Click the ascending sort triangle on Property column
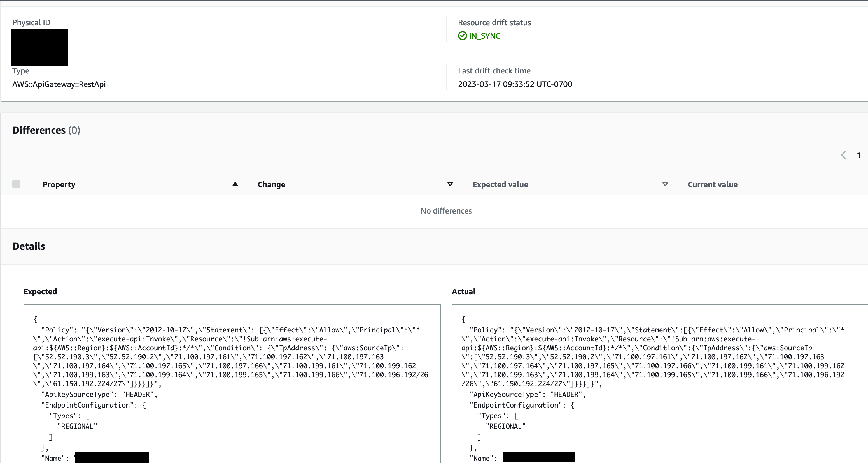The height and width of the screenshot is (463, 868). point(235,184)
